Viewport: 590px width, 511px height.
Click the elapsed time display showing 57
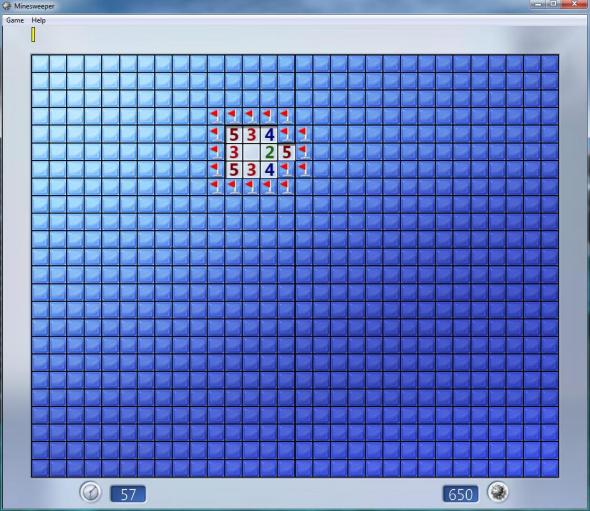click(x=128, y=494)
